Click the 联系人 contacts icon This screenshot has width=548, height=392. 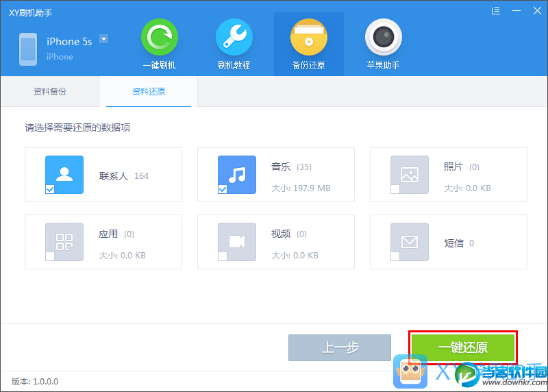click(64, 175)
